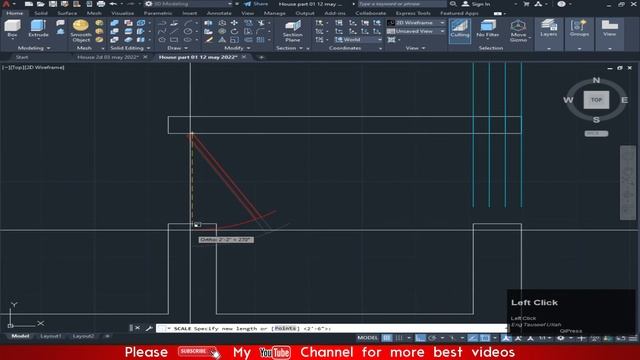The height and width of the screenshot is (360, 640).
Task: Open the World UCS dropdown
Action: pyautogui.click(x=358, y=40)
